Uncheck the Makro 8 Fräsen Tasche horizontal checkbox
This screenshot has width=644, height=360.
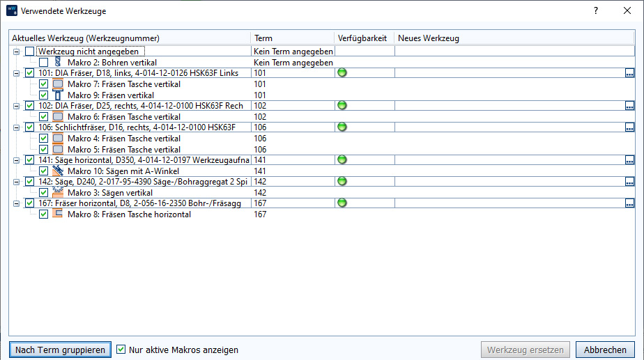click(x=43, y=214)
